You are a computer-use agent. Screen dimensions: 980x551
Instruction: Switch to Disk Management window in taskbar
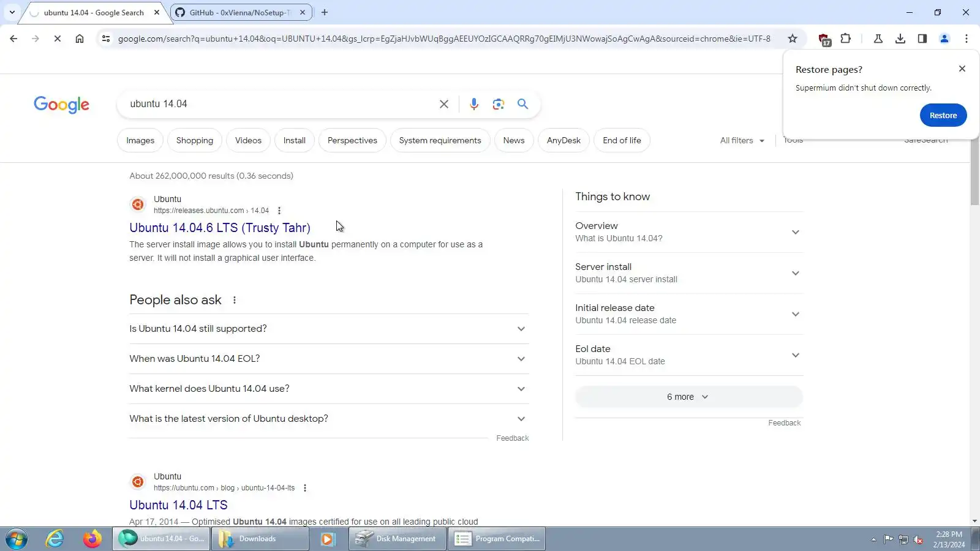coord(398,539)
